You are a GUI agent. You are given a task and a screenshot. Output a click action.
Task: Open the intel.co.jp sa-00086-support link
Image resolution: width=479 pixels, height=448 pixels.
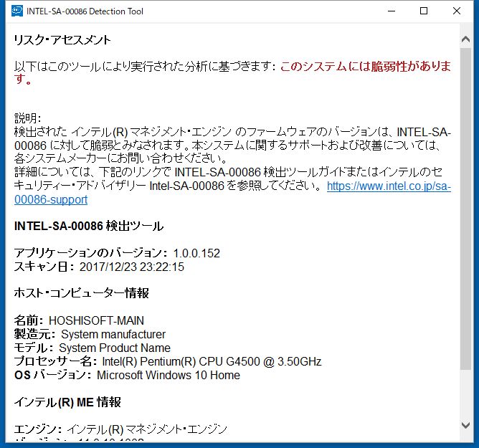coord(389,186)
